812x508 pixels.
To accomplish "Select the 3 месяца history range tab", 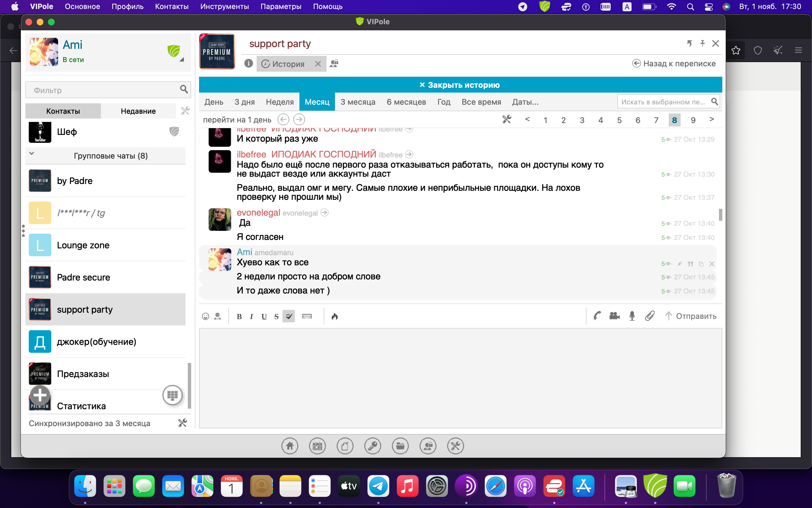I will pyautogui.click(x=358, y=102).
